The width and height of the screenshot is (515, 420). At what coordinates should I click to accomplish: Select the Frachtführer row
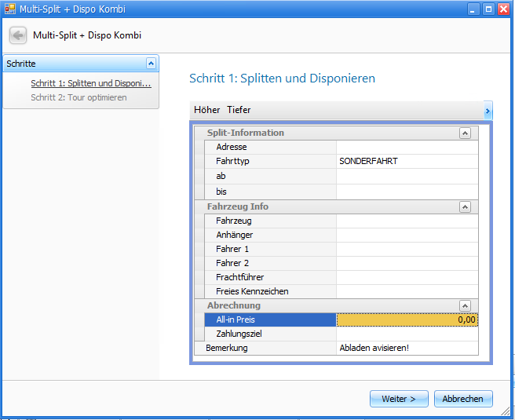[x=271, y=277]
